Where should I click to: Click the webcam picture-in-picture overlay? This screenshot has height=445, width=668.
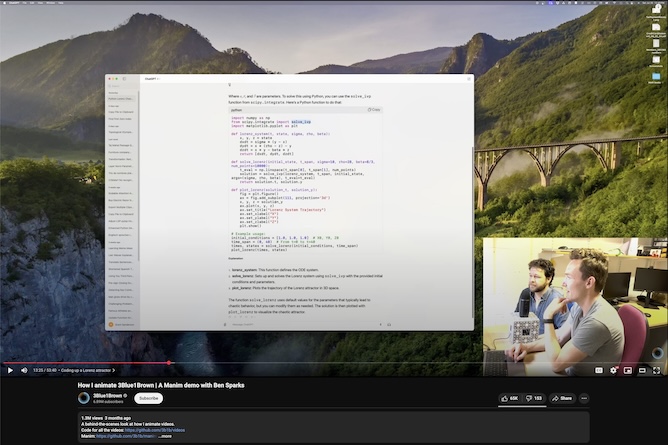[x=575, y=305]
